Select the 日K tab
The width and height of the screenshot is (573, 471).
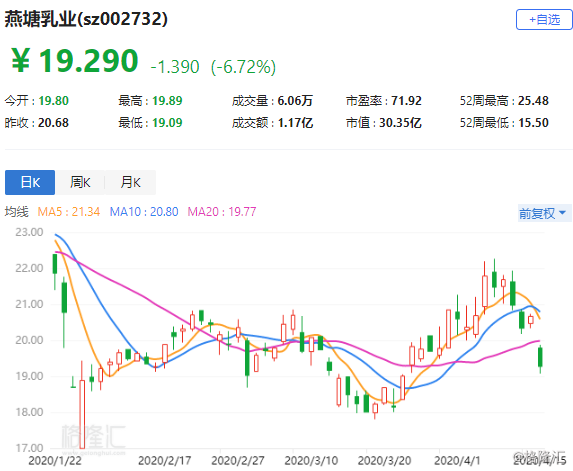point(30,182)
